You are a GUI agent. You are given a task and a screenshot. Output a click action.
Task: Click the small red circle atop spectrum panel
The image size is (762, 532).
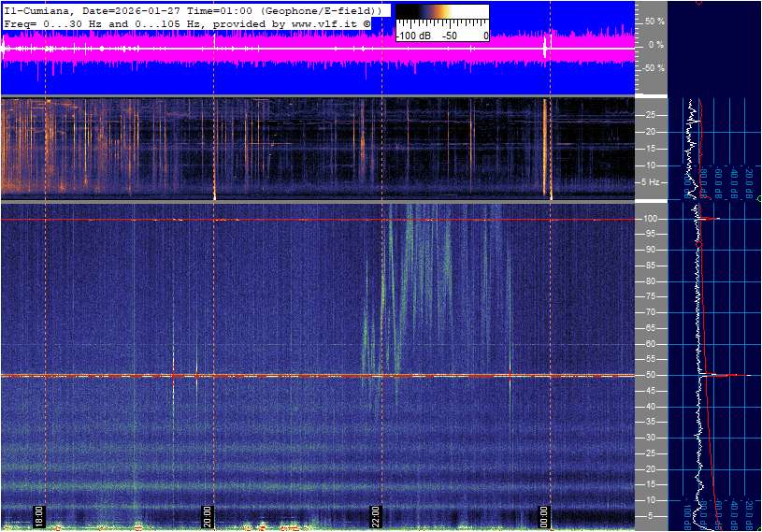click(698, 3)
